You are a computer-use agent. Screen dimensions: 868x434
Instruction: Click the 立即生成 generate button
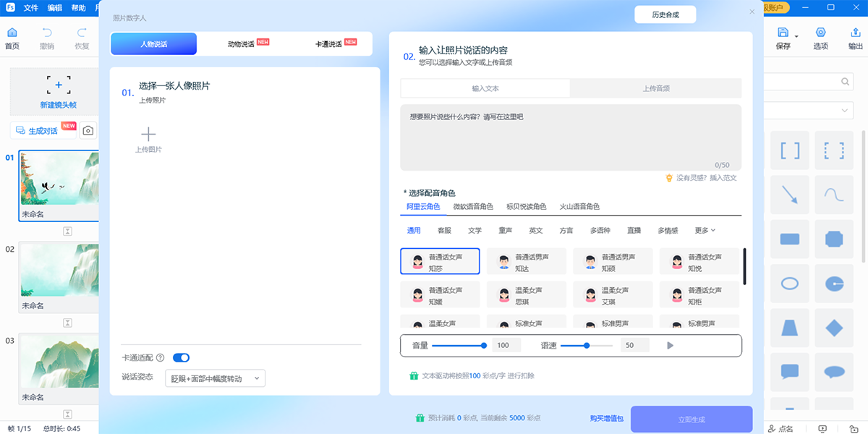click(691, 419)
